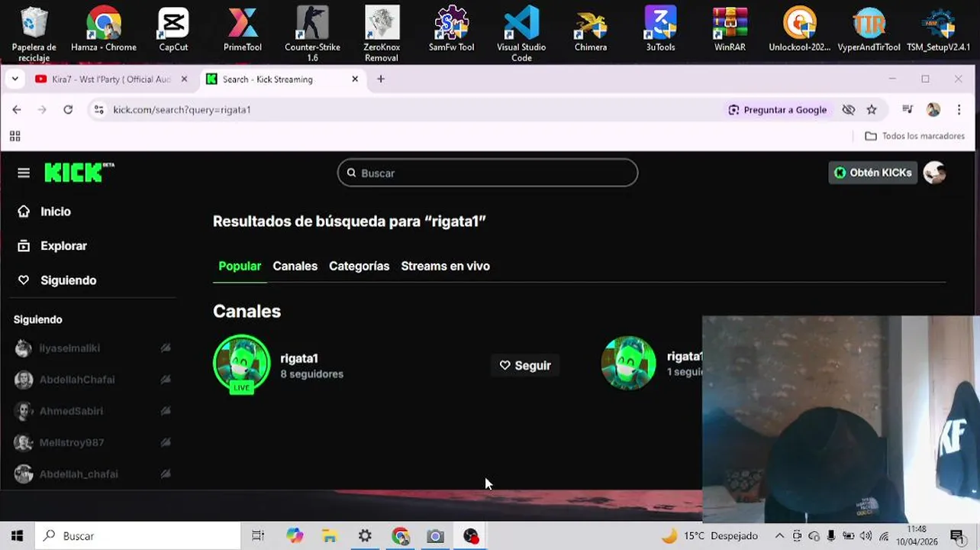Click the offline icon next to ilyaselmaliki

(166, 348)
